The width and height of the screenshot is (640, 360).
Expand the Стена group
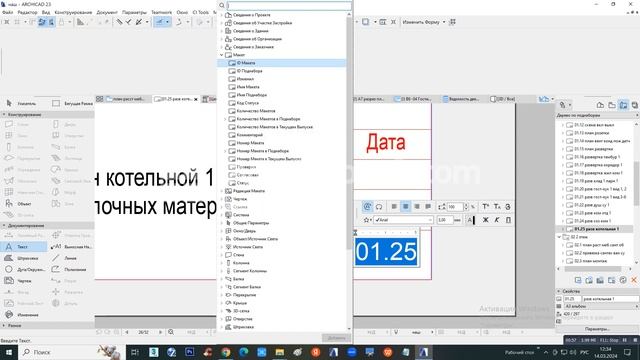(x=222, y=255)
